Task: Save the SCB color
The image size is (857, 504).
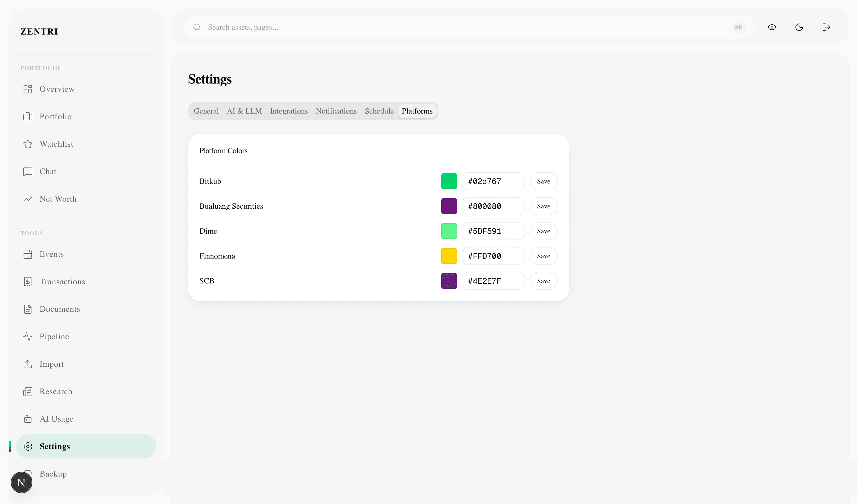Action: 544,281
